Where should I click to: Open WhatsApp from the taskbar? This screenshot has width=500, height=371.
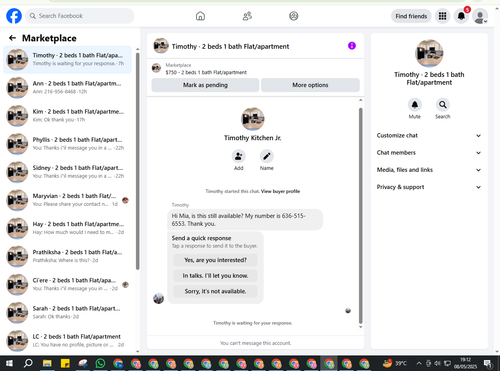point(100,363)
